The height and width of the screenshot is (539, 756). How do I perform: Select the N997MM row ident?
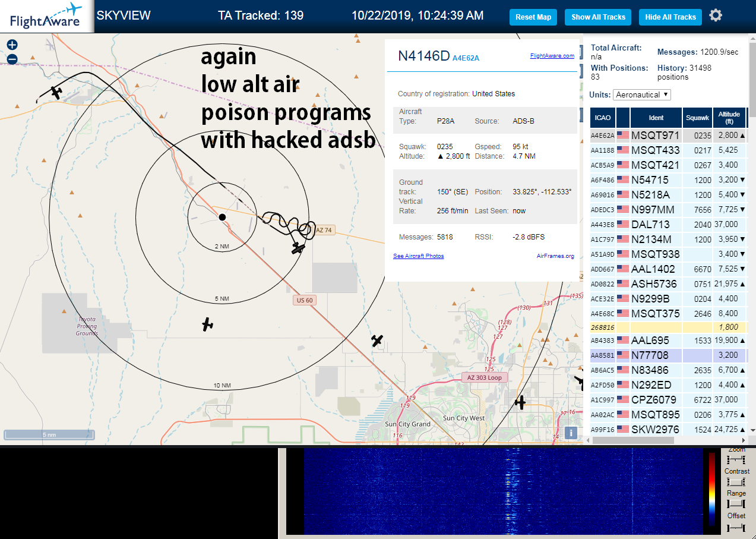pyautogui.click(x=653, y=210)
